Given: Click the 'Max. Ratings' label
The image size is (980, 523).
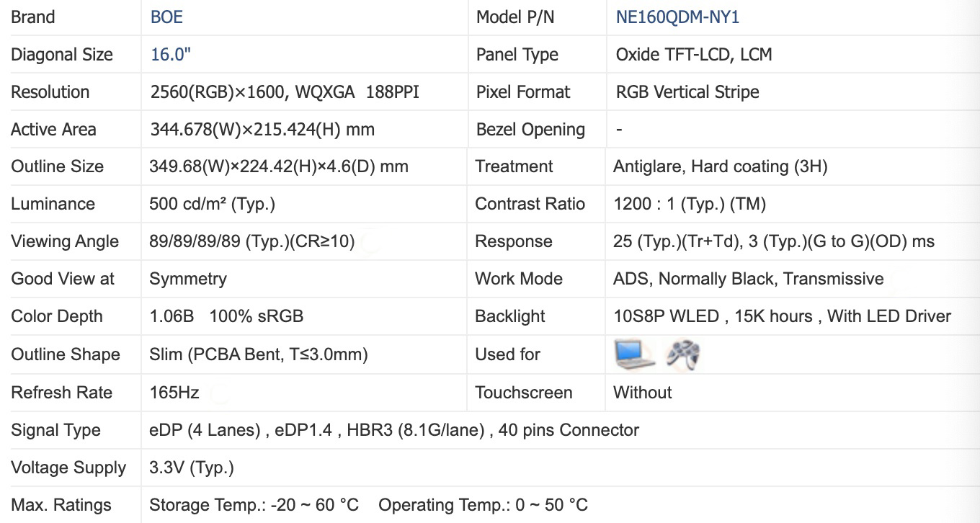Looking at the screenshot, I should click(x=61, y=505).
